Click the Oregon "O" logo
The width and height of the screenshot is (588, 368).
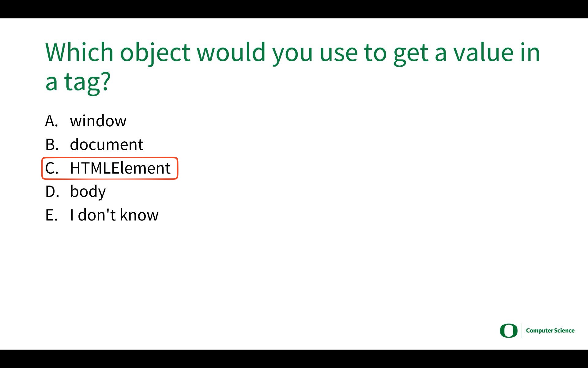point(508,331)
